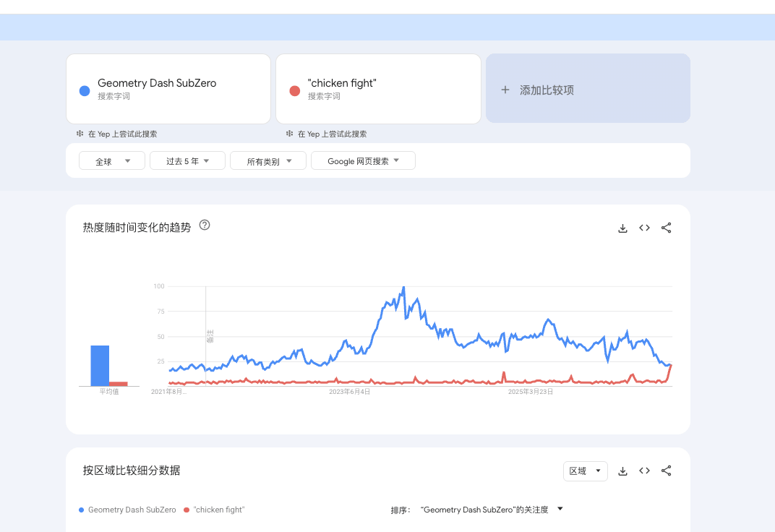The height and width of the screenshot is (532, 775).
Task: Open the sort order dropdown for regions
Action: click(492, 510)
